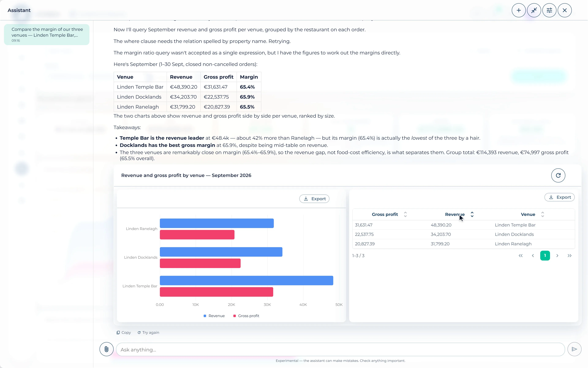Image resolution: width=588 pixels, height=368 pixels.
Task: Open the 'Compare the margin' conversation
Action: 47,34
